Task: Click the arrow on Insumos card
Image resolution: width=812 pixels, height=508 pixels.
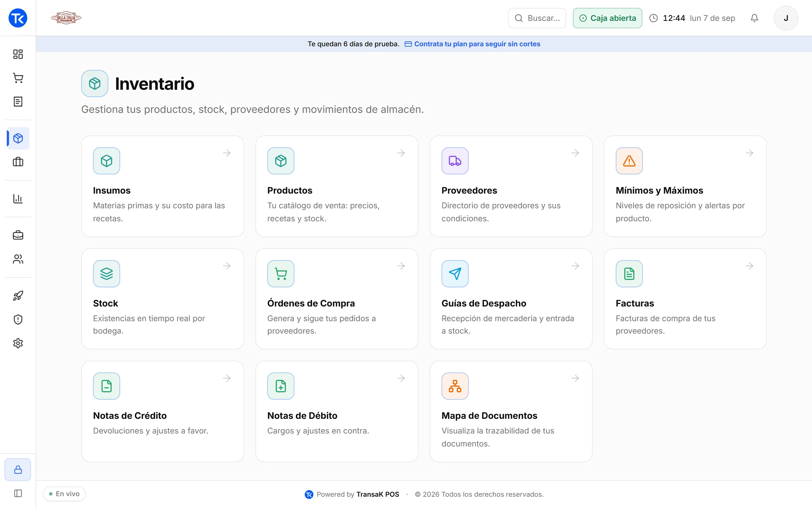Action: 227,153
